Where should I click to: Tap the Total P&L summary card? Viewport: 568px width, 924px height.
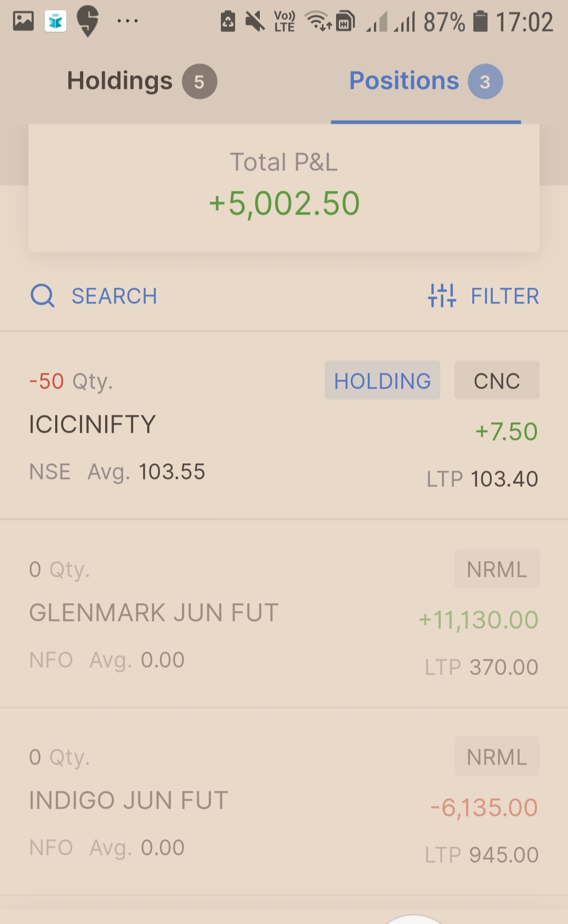[284, 188]
